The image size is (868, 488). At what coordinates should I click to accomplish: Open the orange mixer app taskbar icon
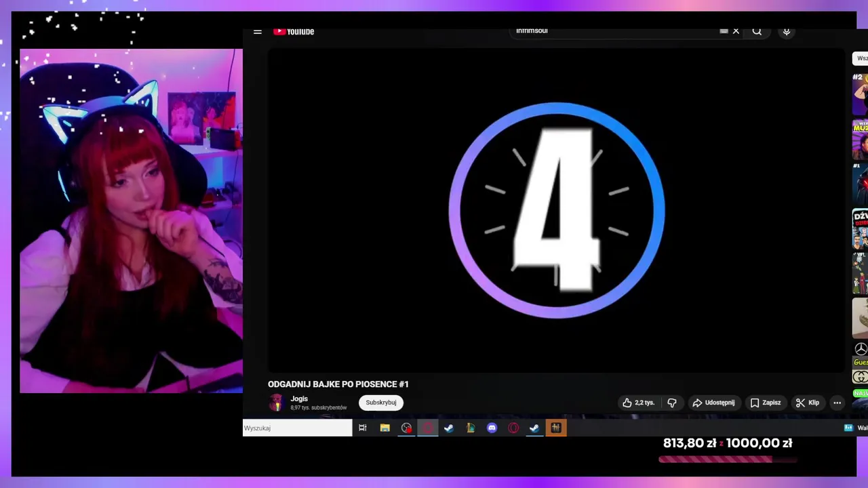[556, 428]
